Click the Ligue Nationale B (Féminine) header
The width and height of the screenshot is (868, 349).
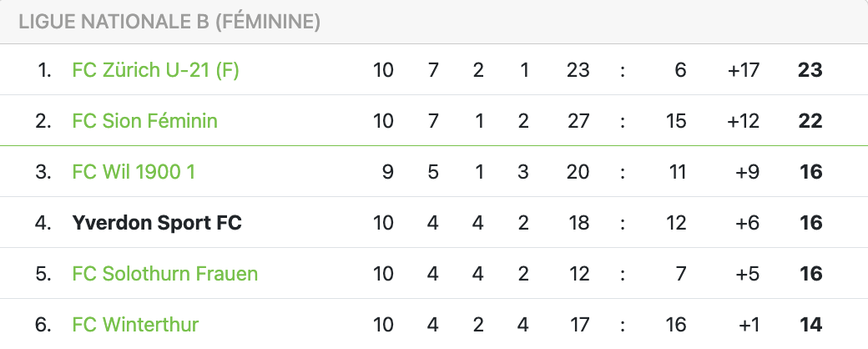[x=169, y=23]
